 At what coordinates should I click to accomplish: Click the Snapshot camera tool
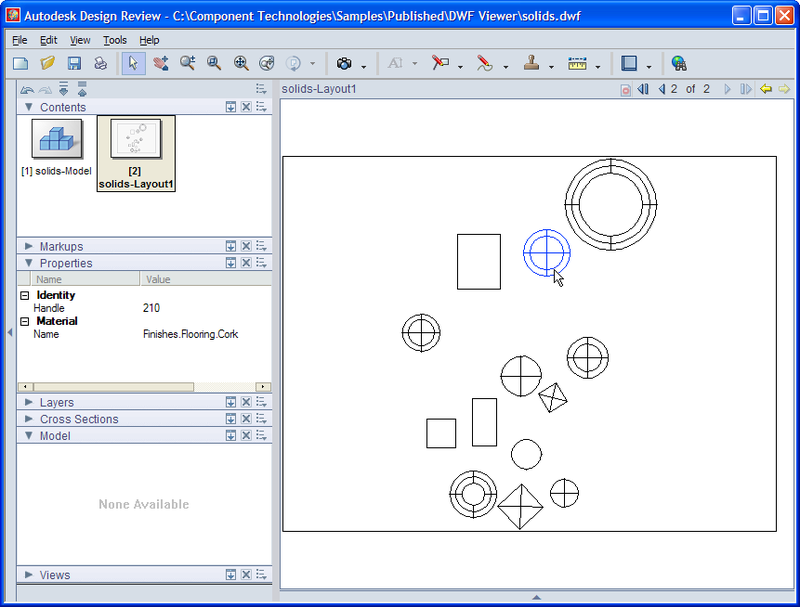click(345, 63)
